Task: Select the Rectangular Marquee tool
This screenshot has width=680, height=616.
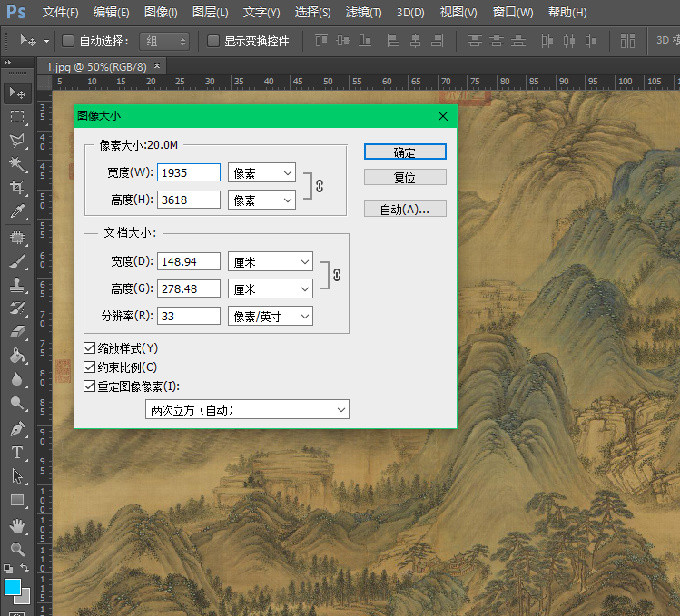Action: [17, 117]
